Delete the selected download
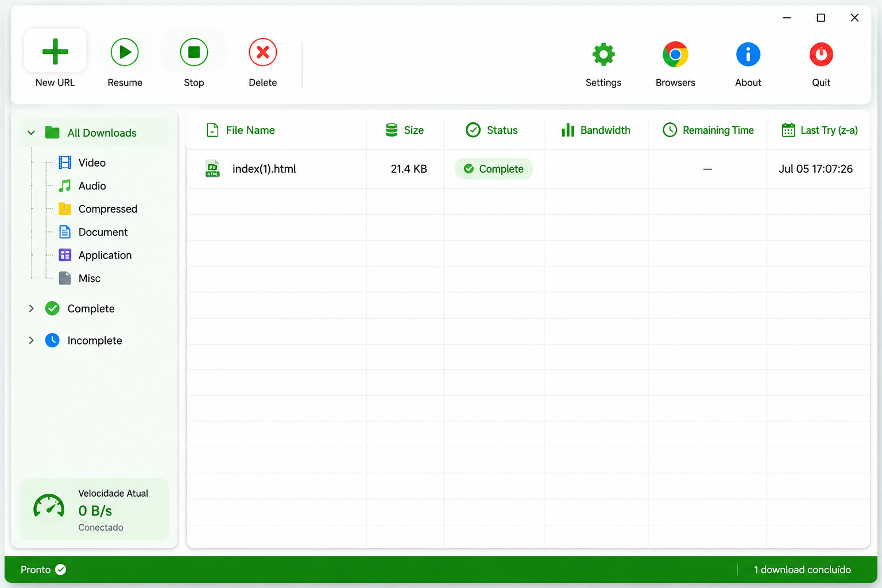Screen dimensions: 882x588 (x=263, y=52)
